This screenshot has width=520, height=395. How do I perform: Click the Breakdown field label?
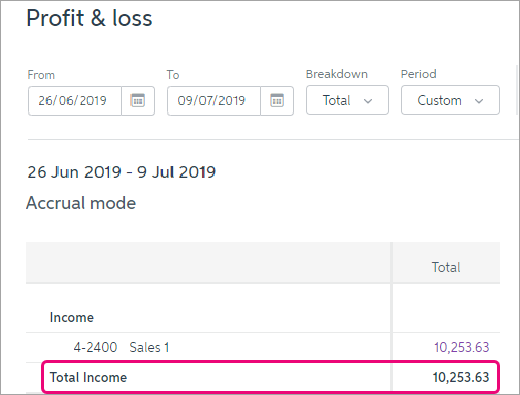337,74
